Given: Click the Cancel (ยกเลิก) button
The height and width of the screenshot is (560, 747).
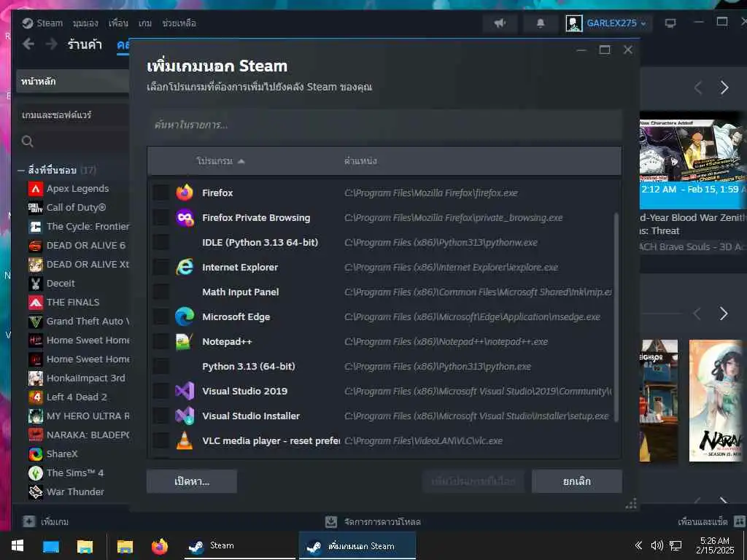Looking at the screenshot, I should (x=576, y=481).
